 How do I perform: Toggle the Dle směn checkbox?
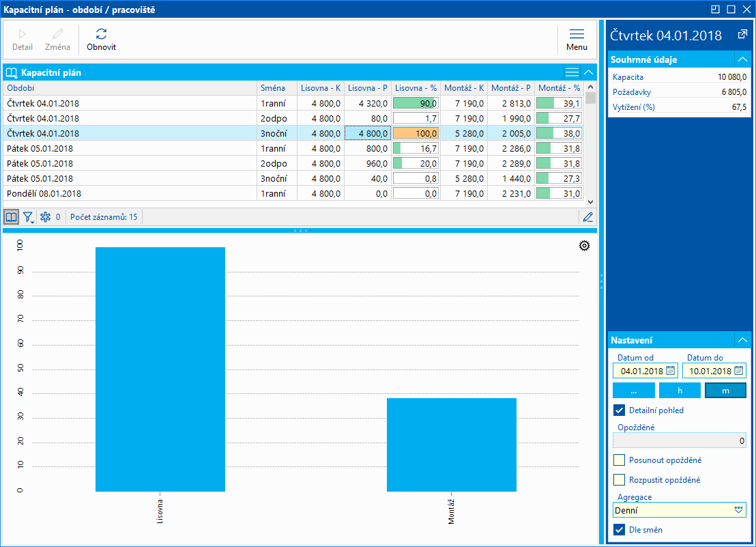point(620,530)
